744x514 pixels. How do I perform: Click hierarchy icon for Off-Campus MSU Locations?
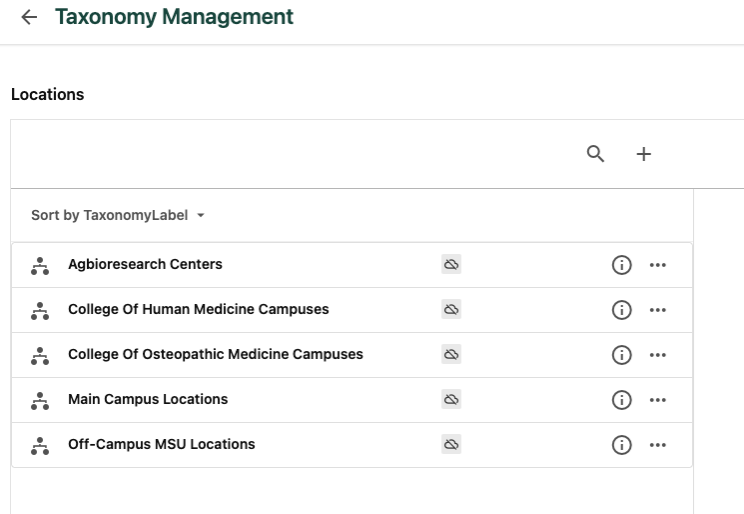40,445
